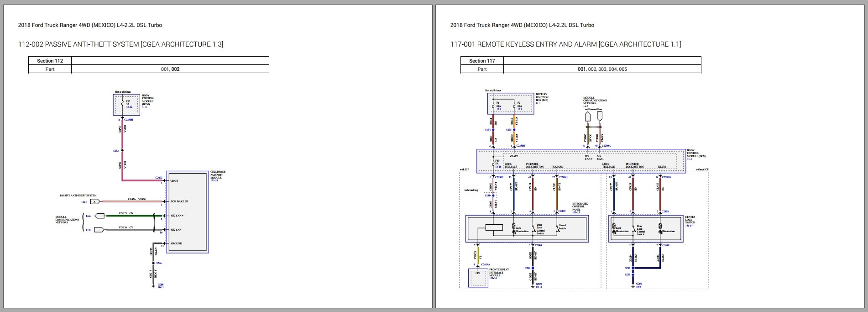Click part '001' in Section 112 table

pos(165,69)
